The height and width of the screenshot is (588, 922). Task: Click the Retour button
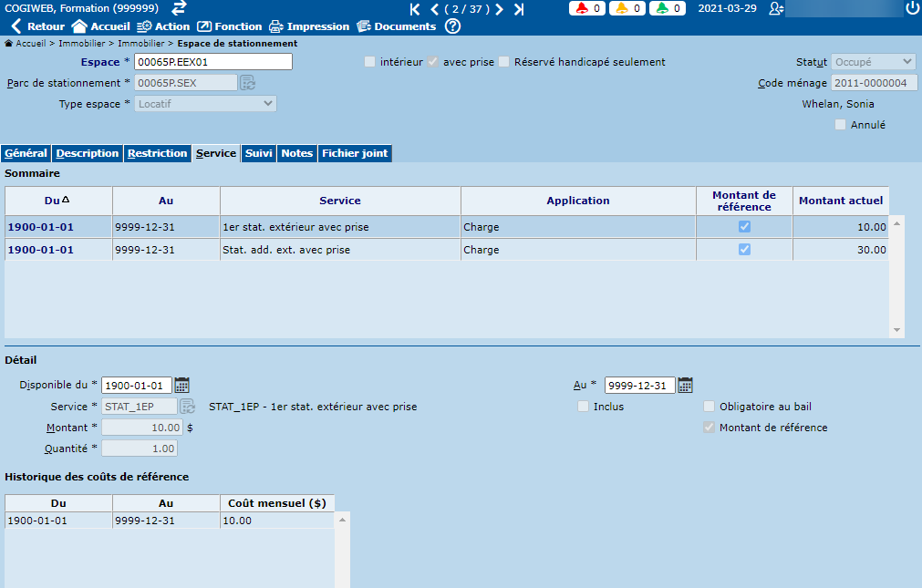(37, 26)
